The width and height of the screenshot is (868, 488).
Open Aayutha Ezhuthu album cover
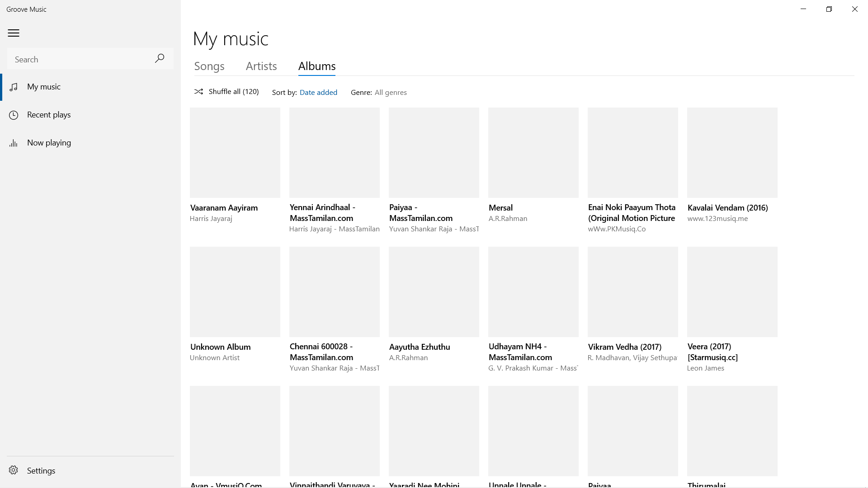[x=434, y=292]
